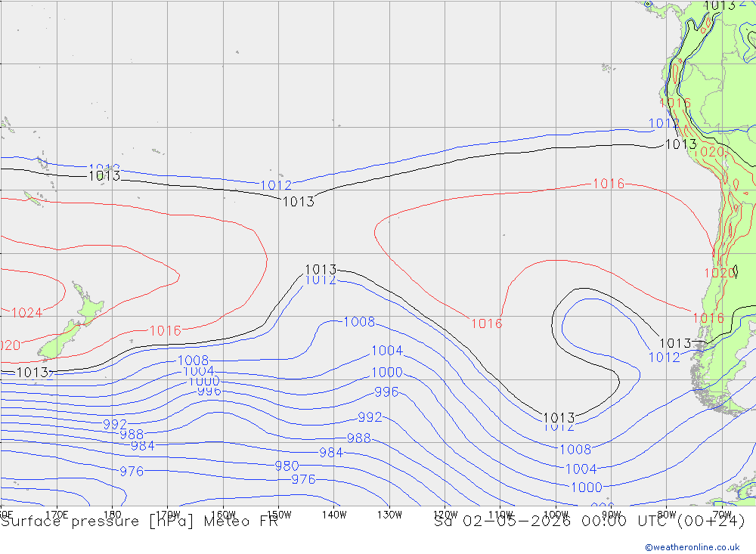This screenshot has width=756, height=554.
Task: Click the red 1024 isobar label
Action: pyautogui.click(x=26, y=313)
